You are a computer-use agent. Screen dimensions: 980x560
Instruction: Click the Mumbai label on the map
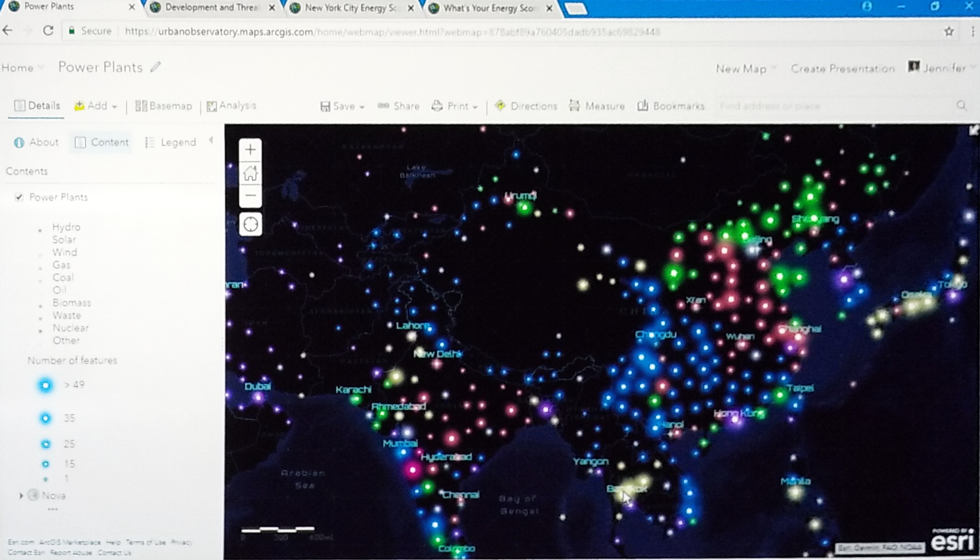(400, 443)
